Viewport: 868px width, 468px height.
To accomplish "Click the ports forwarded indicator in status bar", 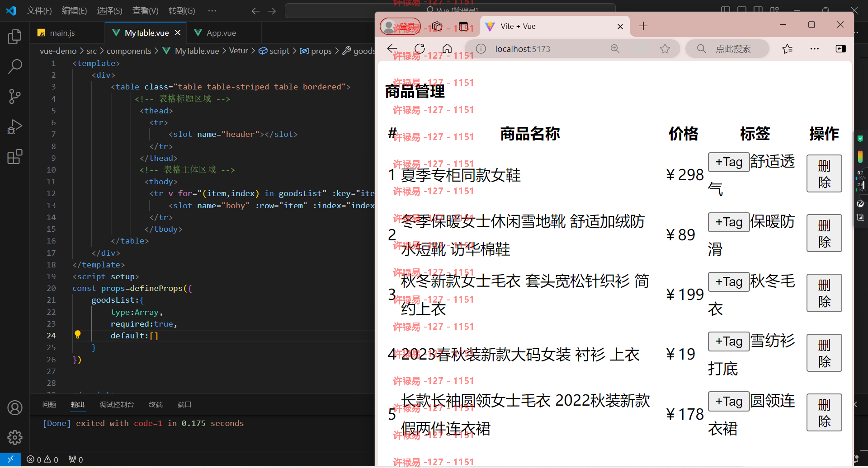I will pos(75,459).
